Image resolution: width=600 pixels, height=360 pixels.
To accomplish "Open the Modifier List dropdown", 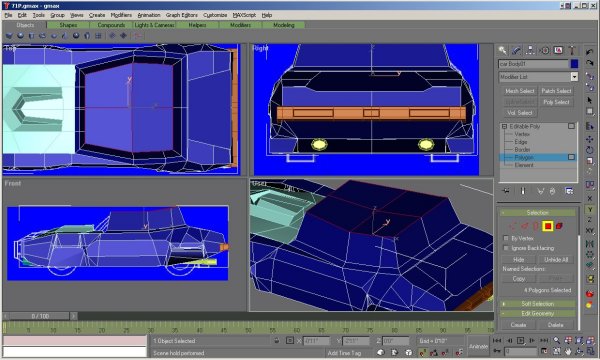I will (x=574, y=77).
